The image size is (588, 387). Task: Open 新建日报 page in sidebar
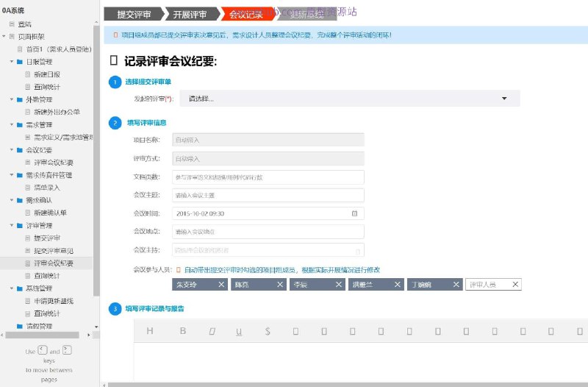pyautogui.click(x=47, y=74)
